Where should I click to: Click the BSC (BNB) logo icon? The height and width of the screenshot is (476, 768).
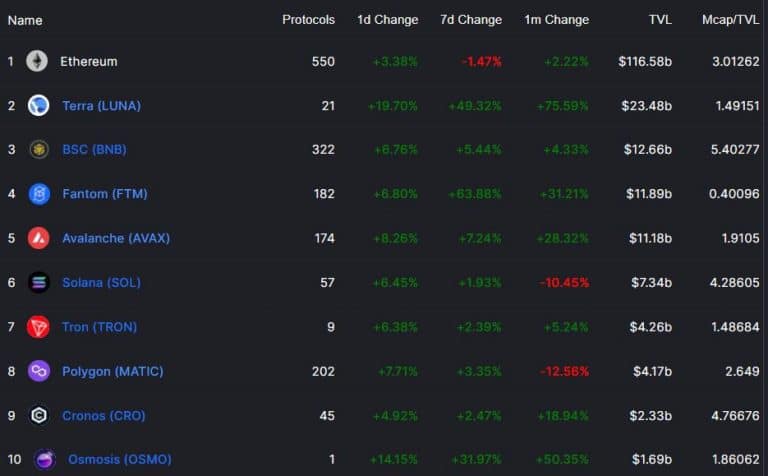tap(39, 149)
